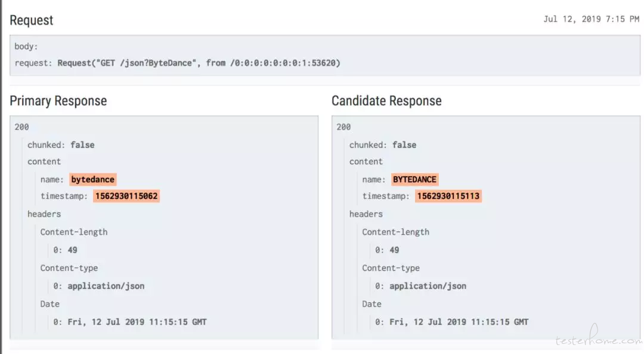Click the Primary Response heading
The width and height of the screenshot is (644, 354).
tap(58, 101)
